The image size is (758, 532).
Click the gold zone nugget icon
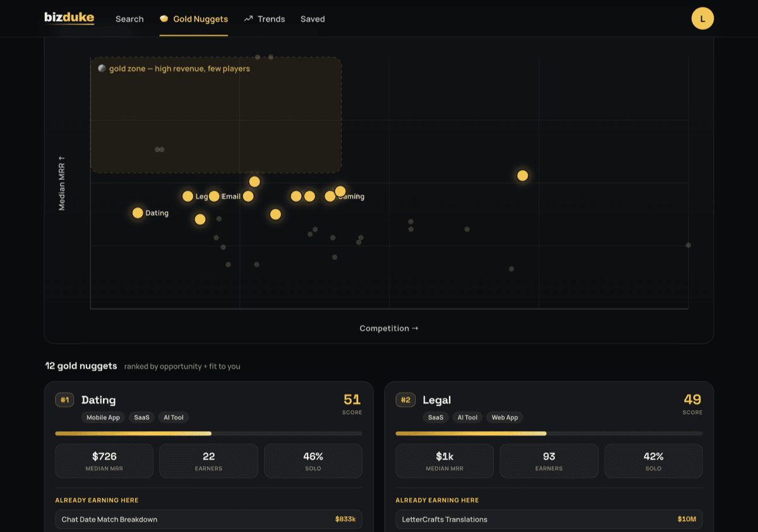pyautogui.click(x=102, y=68)
